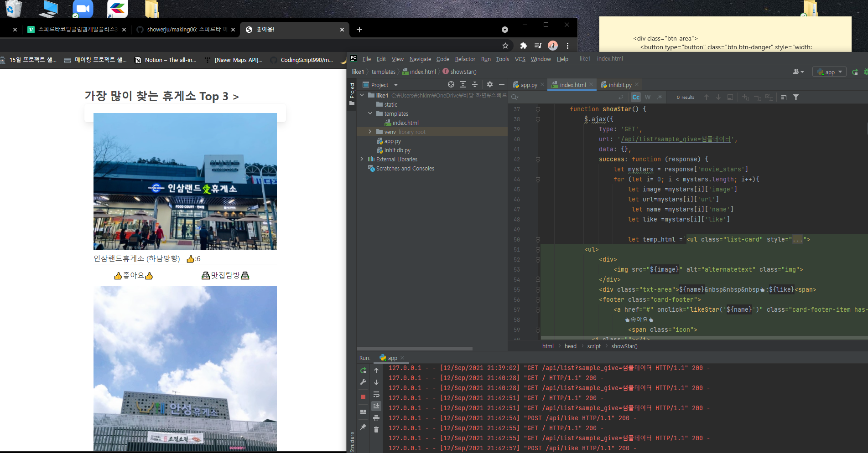The width and height of the screenshot is (868, 453).
Task: Click Project panel horizontal scrollbar
Action: (415, 349)
